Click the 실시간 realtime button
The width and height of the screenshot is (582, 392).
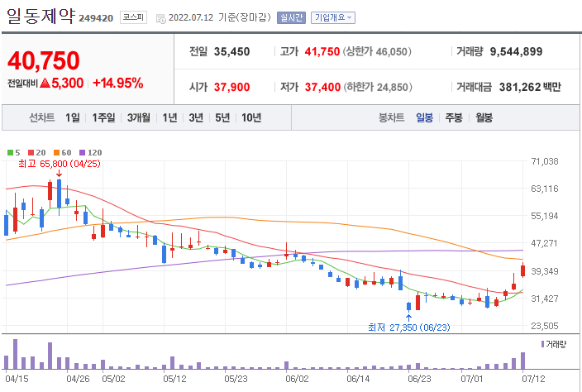[x=291, y=17]
